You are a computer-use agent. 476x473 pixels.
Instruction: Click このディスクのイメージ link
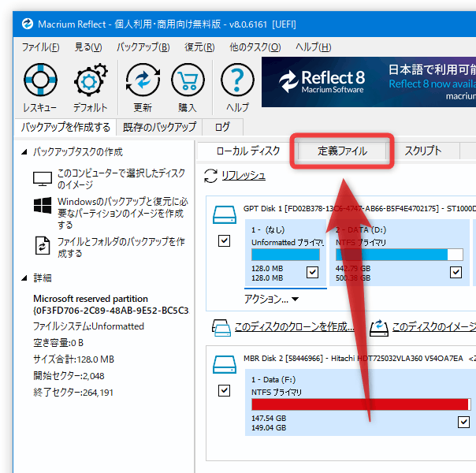pos(433,326)
